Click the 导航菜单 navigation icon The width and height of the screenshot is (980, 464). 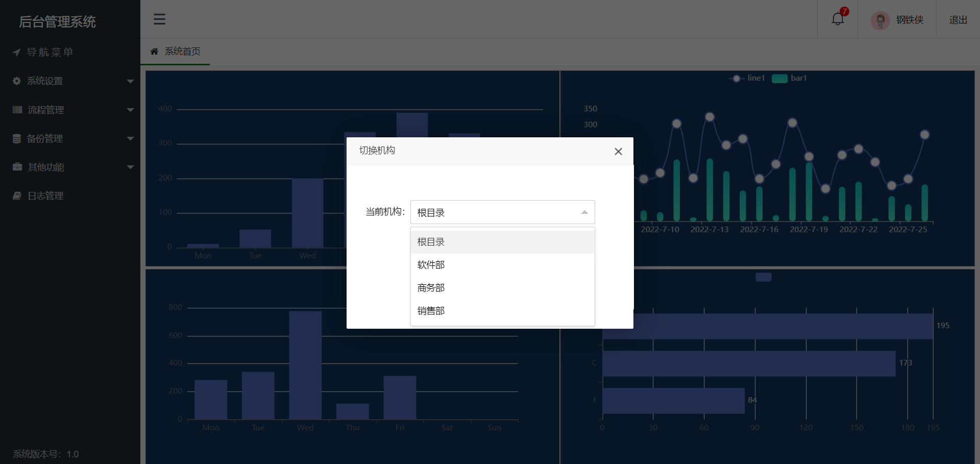tap(16, 52)
